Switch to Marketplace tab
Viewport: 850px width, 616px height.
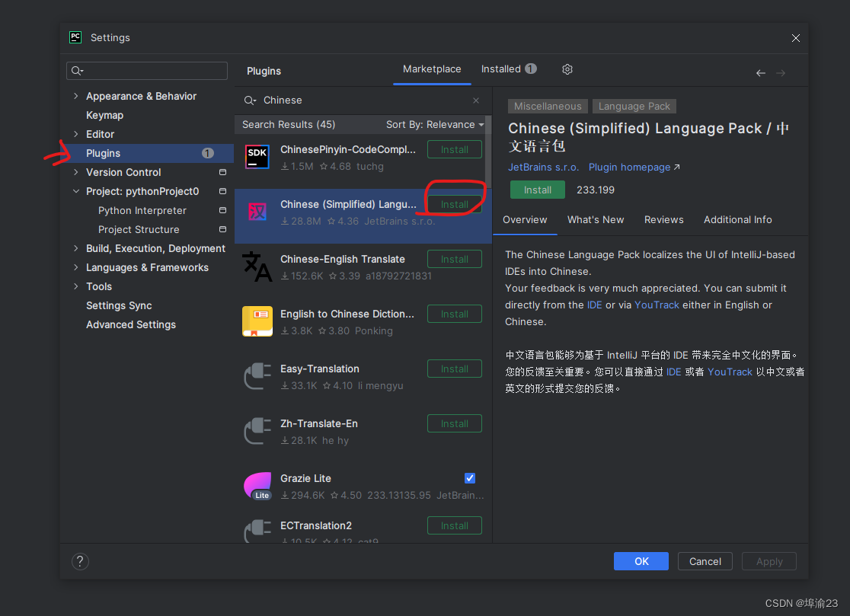(x=432, y=69)
